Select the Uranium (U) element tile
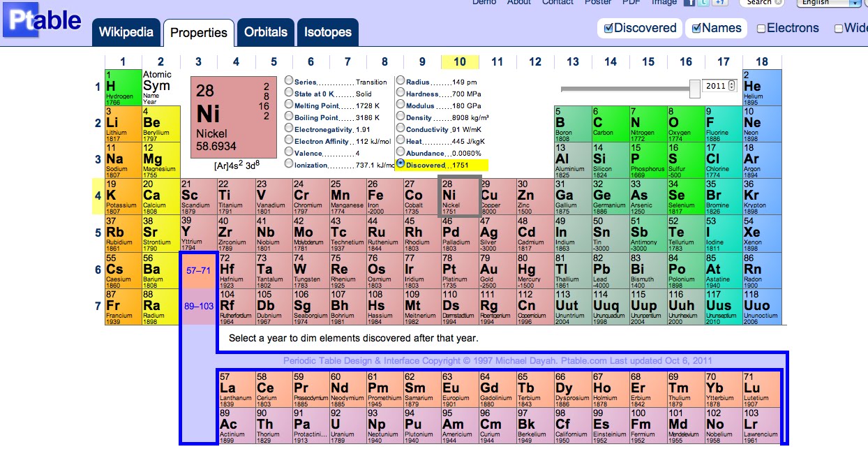 (x=347, y=425)
